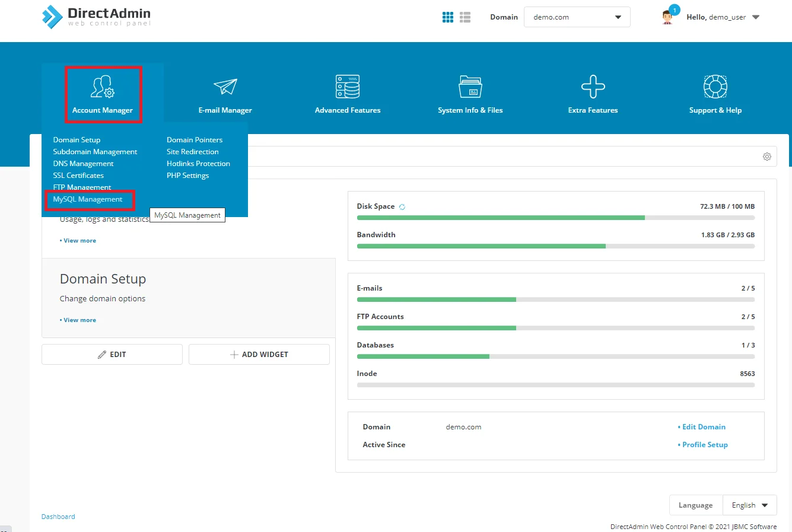Open Support & Help lifebuoy icon
The height and width of the screenshot is (532, 792).
pos(715,87)
